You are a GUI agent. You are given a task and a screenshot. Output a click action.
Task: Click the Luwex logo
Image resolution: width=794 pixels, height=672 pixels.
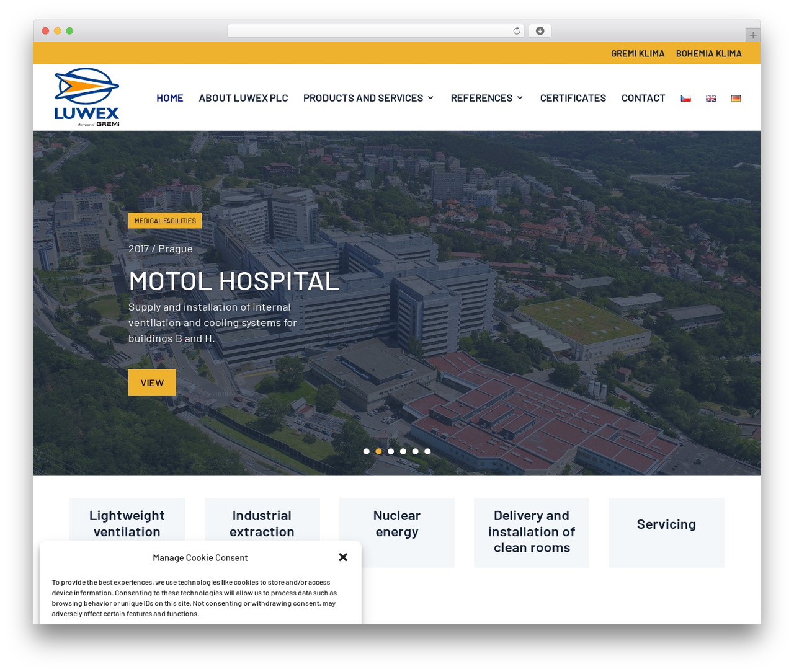click(x=86, y=97)
